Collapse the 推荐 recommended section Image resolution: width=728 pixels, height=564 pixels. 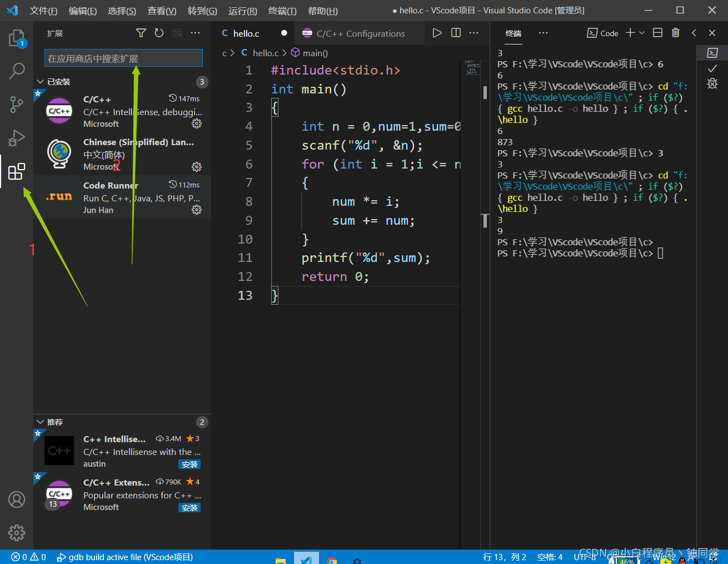pyautogui.click(x=41, y=422)
